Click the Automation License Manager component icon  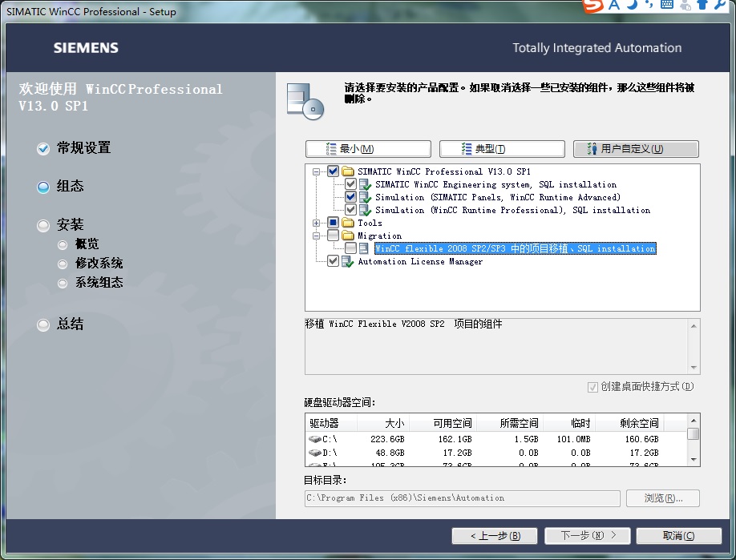point(347,261)
